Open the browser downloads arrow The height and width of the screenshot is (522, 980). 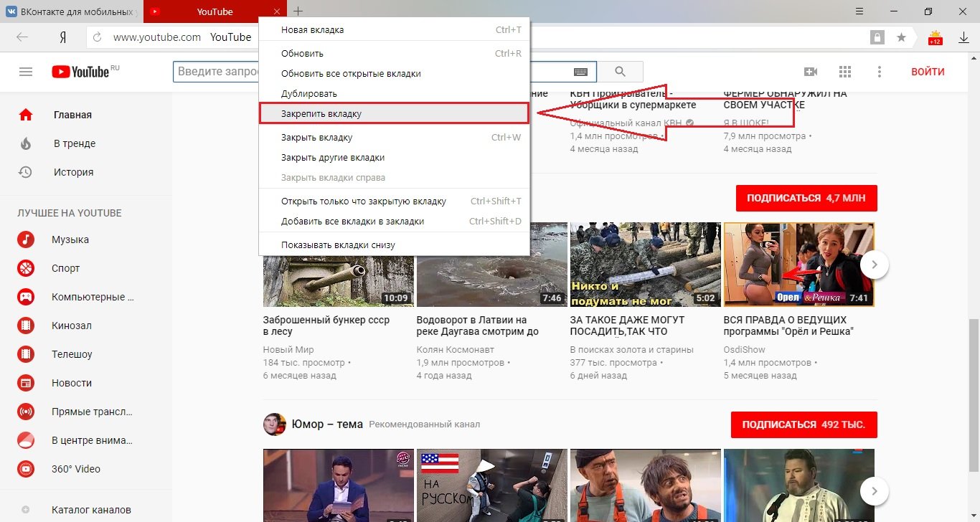964,37
